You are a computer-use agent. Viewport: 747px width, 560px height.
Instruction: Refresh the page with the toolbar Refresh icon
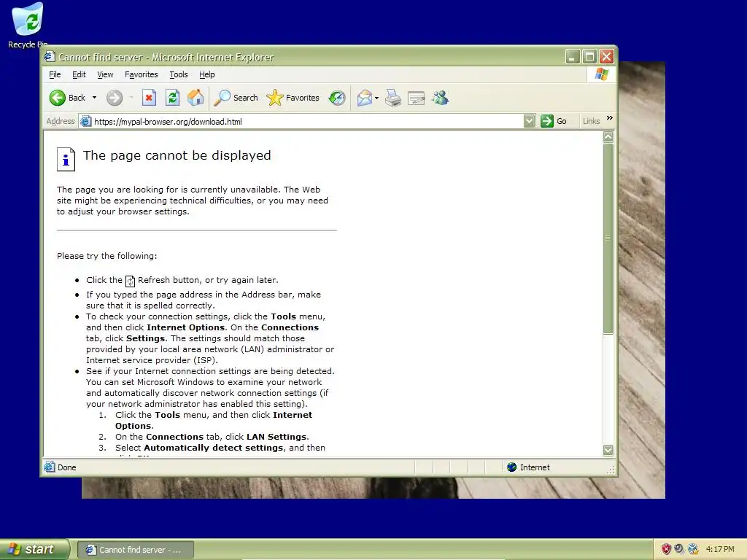(x=172, y=98)
